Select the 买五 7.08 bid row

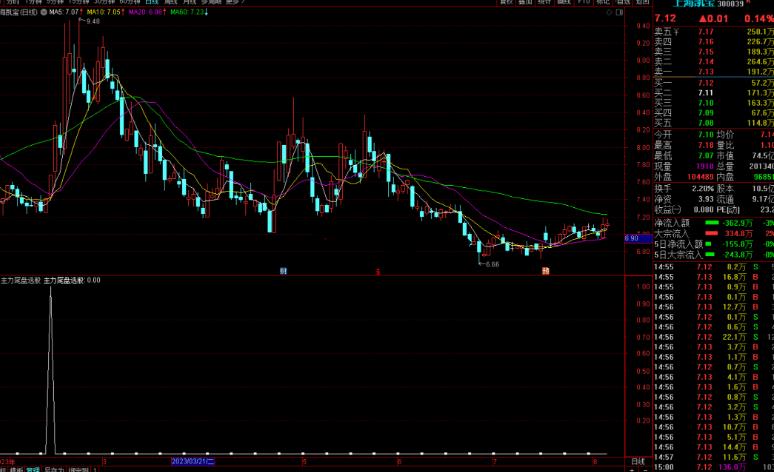tap(714, 122)
